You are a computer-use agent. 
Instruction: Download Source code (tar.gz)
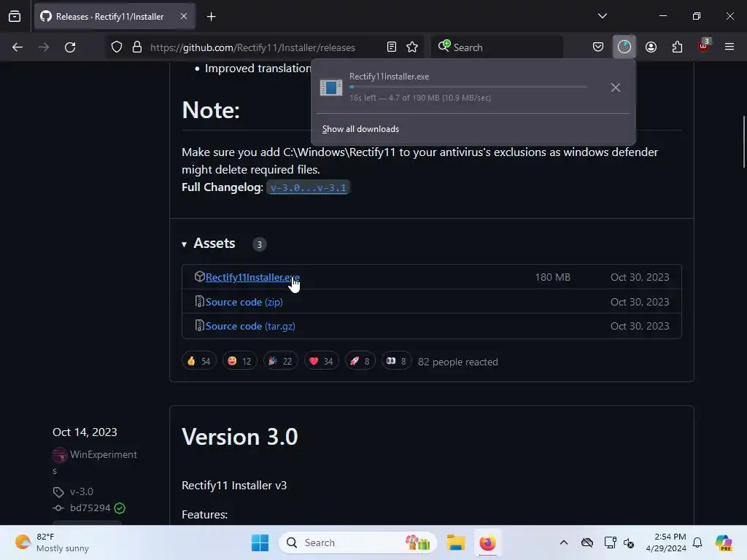pyautogui.click(x=250, y=326)
